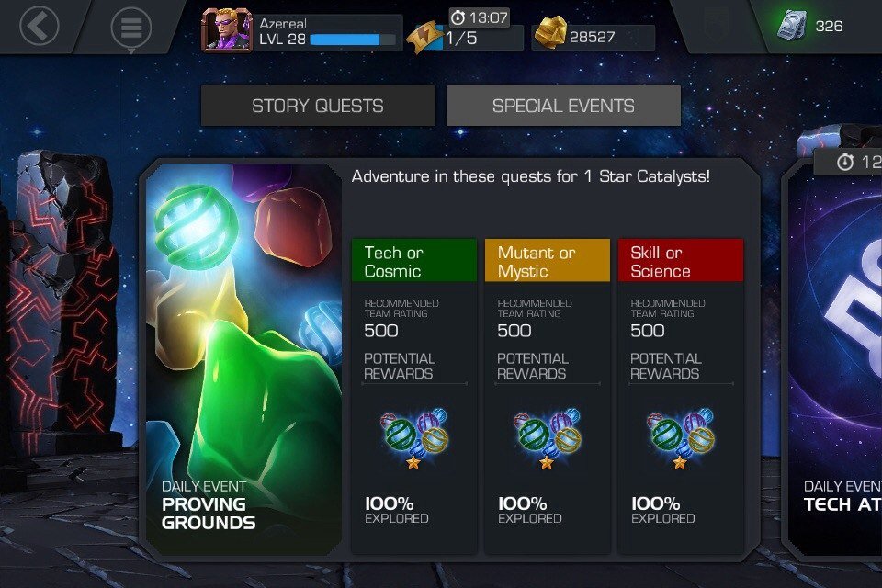The image size is (882, 588).
Task: Click the Proving Grounds event artwork
Action: click(243, 358)
